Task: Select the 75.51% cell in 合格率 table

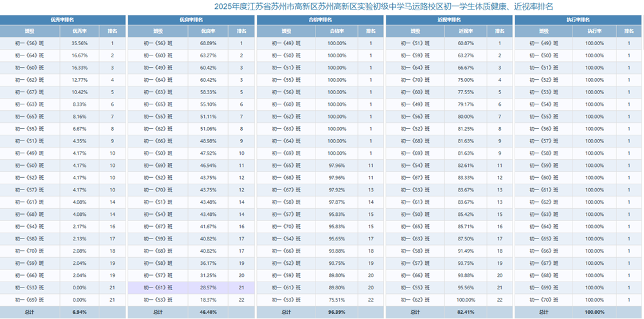Action: tap(337, 300)
